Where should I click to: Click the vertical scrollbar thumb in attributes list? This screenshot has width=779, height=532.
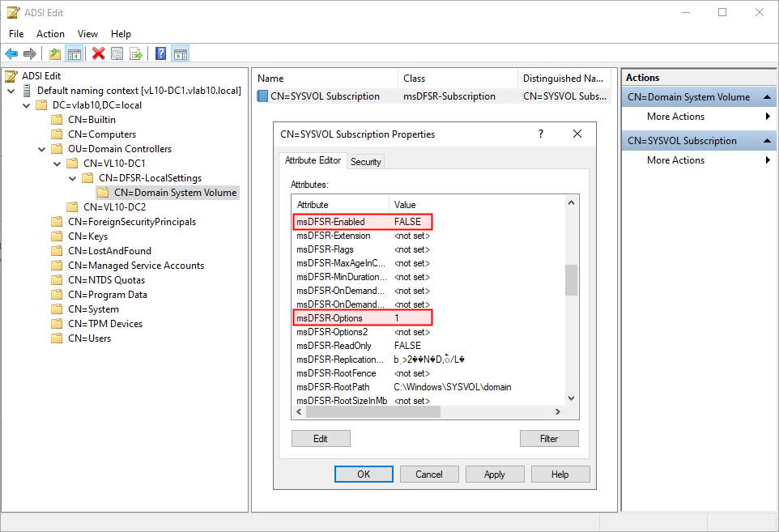pos(572,280)
